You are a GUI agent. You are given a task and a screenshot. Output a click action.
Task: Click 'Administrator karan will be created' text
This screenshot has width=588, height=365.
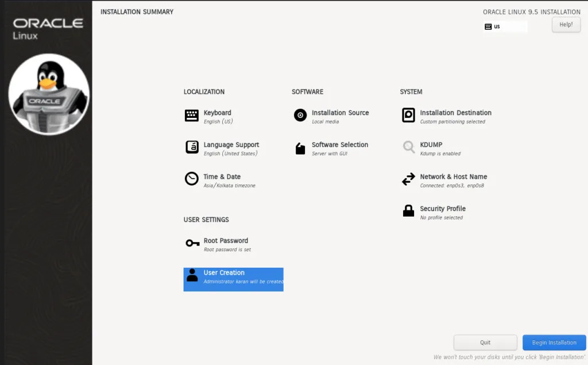(243, 282)
